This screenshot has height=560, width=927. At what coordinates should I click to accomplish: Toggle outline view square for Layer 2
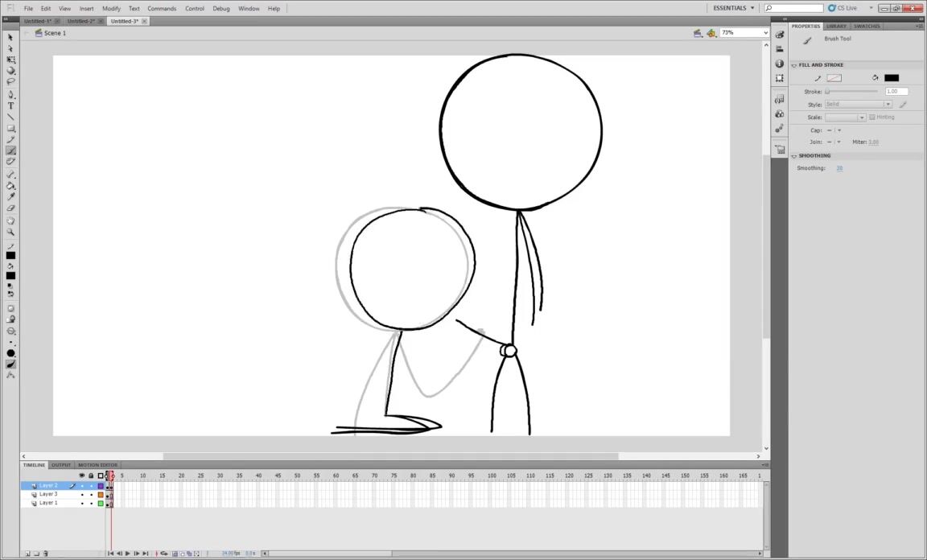(101, 486)
